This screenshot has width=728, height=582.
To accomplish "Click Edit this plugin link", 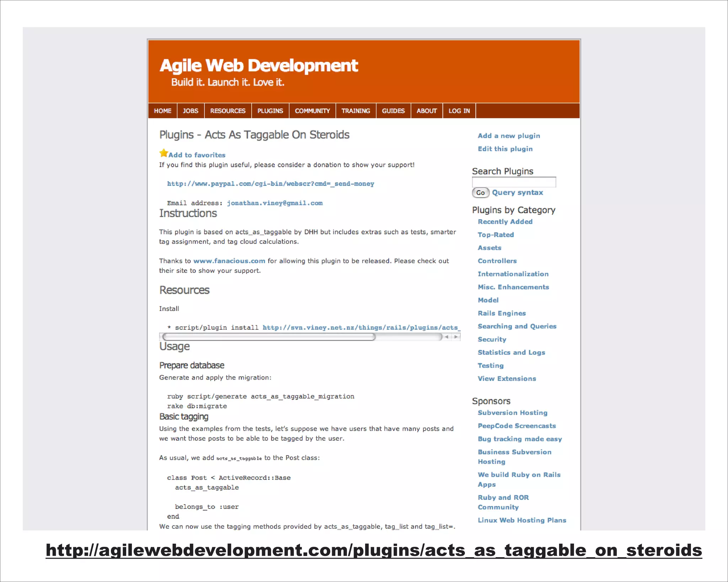I will pos(505,149).
